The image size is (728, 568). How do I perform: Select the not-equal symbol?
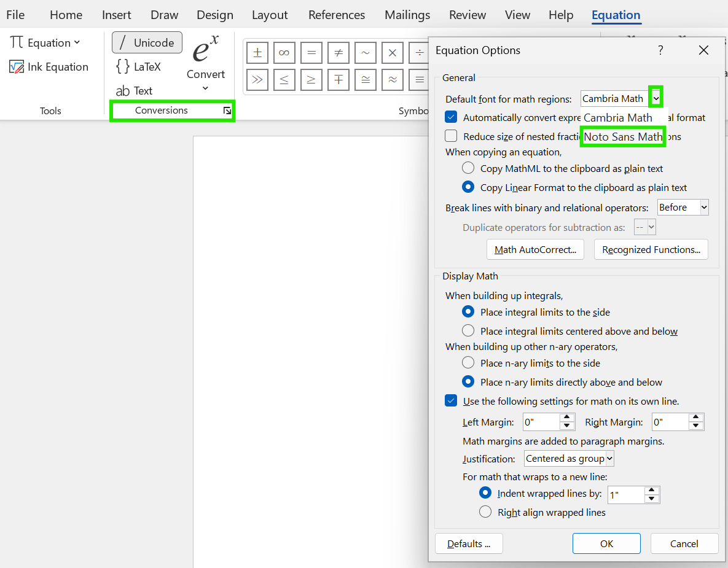point(338,52)
